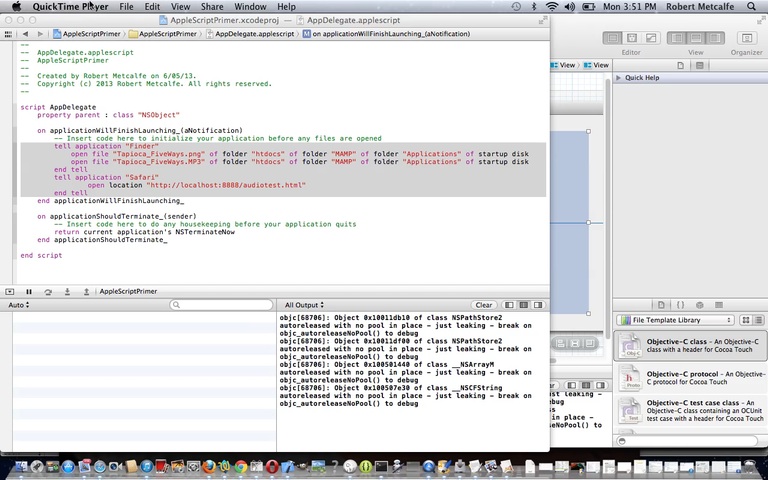Click the Robert Metcalfe user menu

700,6
